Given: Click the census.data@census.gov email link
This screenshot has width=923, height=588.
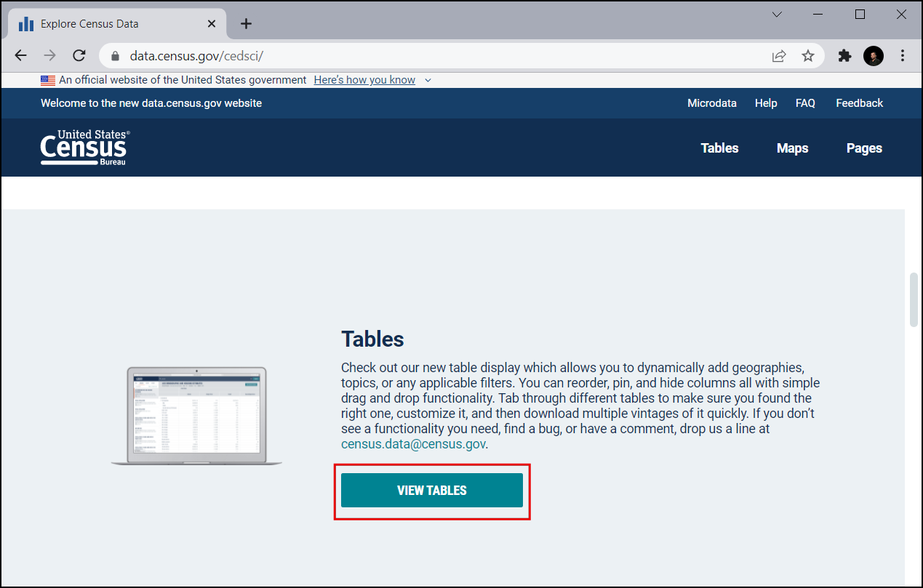Looking at the screenshot, I should point(412,444).
